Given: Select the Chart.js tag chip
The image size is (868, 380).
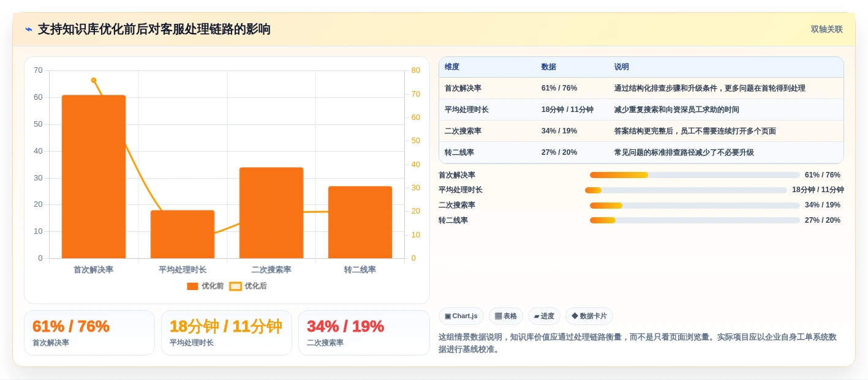Looking at the screenshot, I should [x=461, y=316].
